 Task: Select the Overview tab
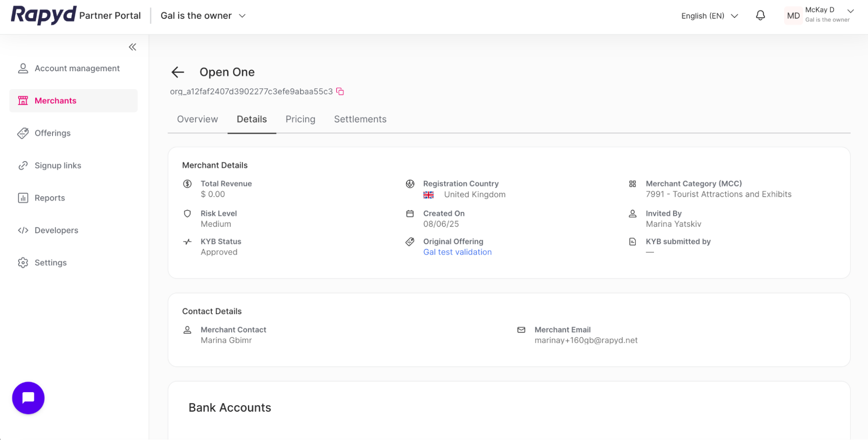click(197, 119)
